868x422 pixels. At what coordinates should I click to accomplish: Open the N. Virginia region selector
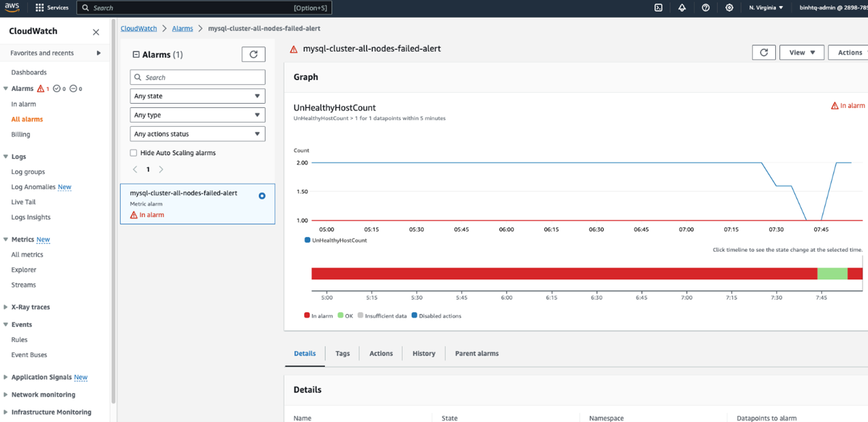click(766, 8)
